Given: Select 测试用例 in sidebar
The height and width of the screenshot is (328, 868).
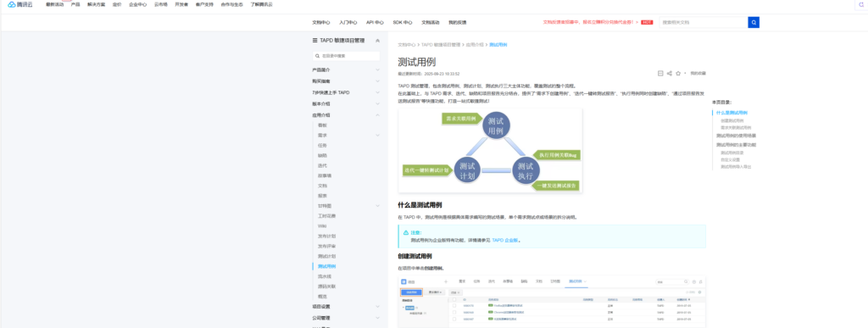Looking at the screenshot, I should [326, 266].
